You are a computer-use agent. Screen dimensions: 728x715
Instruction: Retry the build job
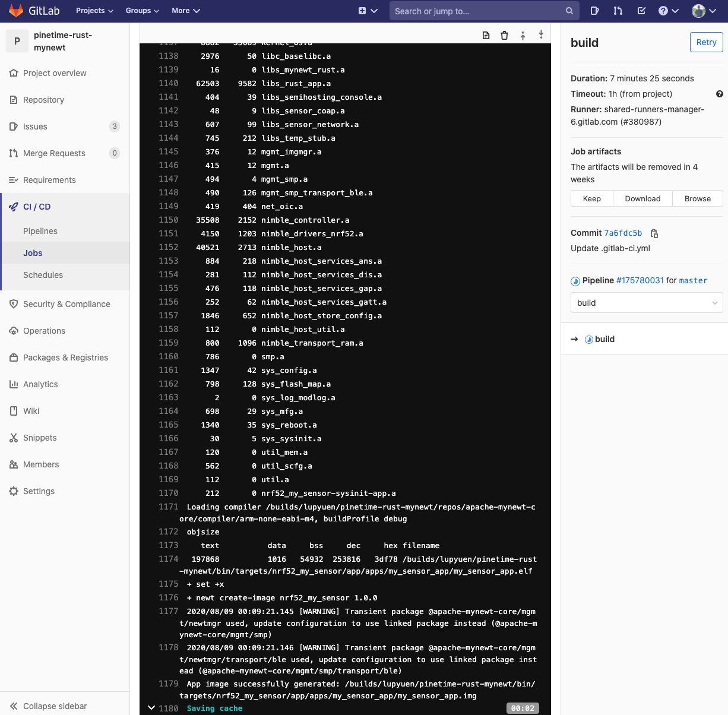click(x=706, y=42)
